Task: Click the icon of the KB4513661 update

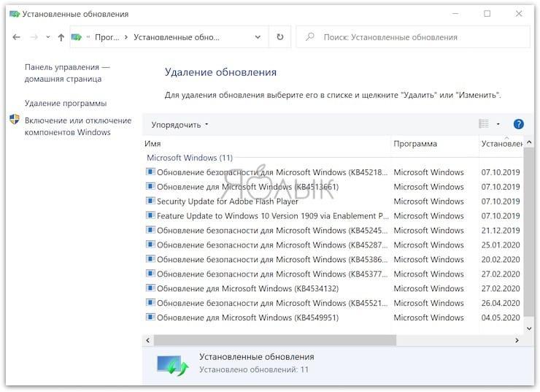Action: click(150, 186)
